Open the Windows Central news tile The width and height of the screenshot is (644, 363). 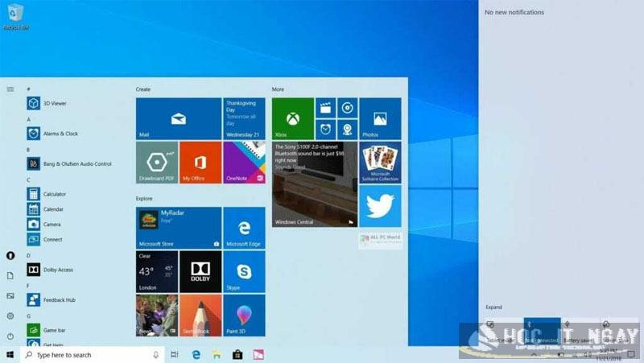click(315, 184)
